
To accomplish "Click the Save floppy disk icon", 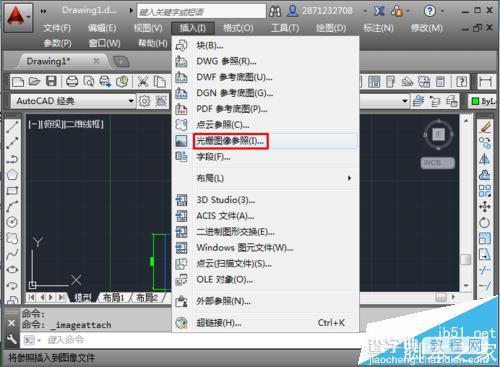I will click(51, 82).
